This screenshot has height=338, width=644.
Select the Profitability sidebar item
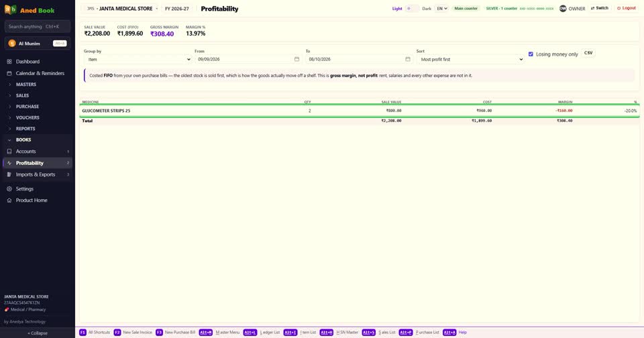[x=38, y=163]
